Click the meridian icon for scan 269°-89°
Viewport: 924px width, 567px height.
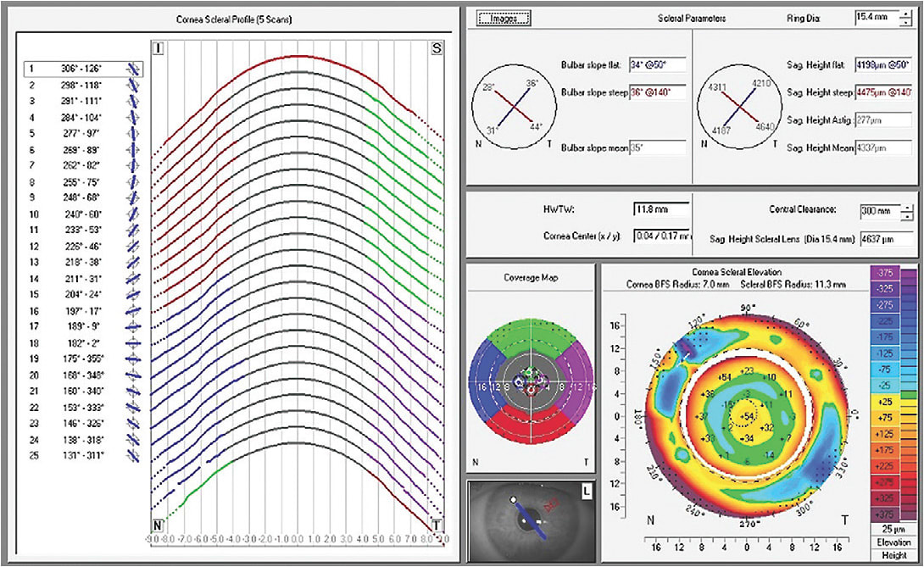tap(134, 150)
